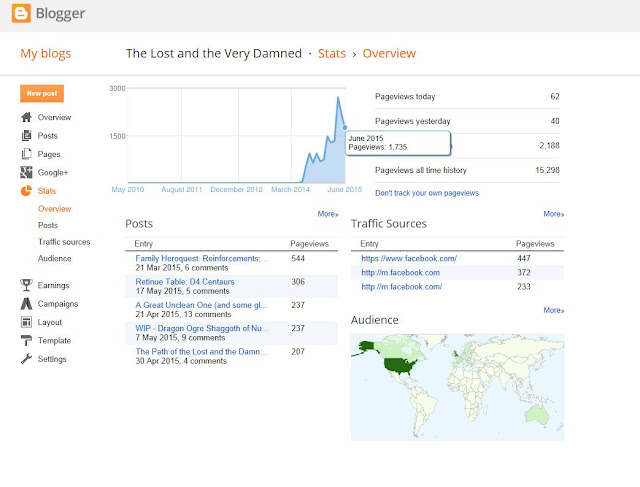The height and width of the screenshot is (487, 640).
Task: Click the blog title The Lost and the Very Damned
Action: pyautogui.click(x=213, y=53)
